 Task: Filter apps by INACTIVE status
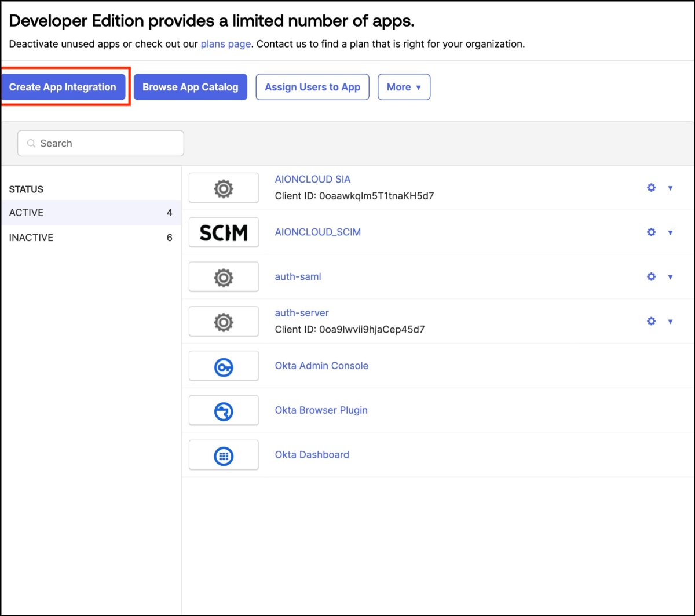pyautogui.click(x=90, y=238)
